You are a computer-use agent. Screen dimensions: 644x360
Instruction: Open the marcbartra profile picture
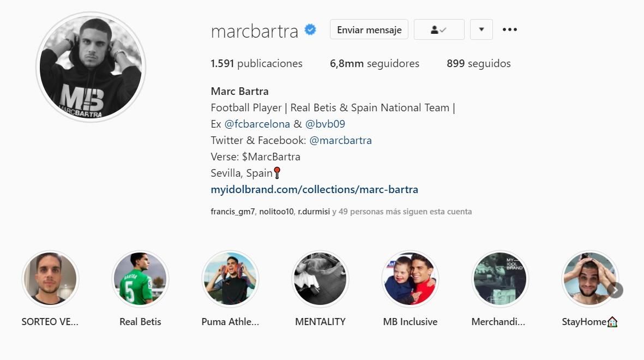[91, 67]
